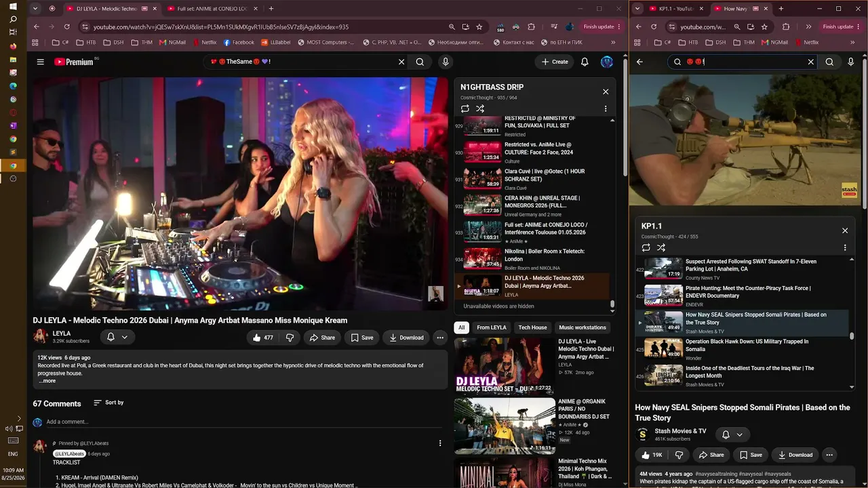Clear the TheSame search text
The height and width of the screenshot is (488, 868).
401,62
